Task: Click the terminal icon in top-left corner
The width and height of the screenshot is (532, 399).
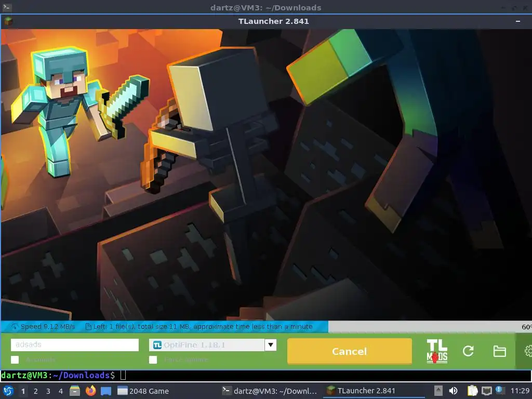Action: pyautogui.click(x=7, y=7)
